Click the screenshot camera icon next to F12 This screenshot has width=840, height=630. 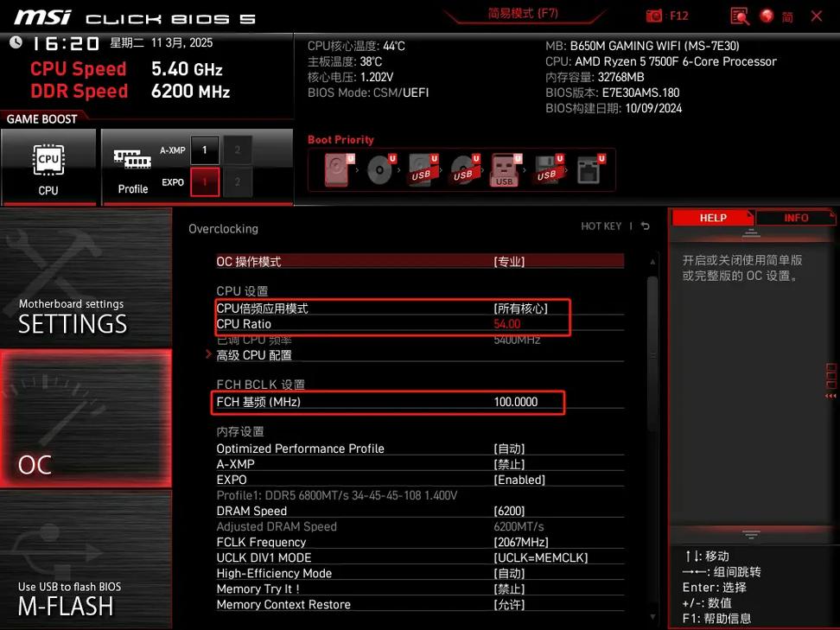[x=653, y=15]
